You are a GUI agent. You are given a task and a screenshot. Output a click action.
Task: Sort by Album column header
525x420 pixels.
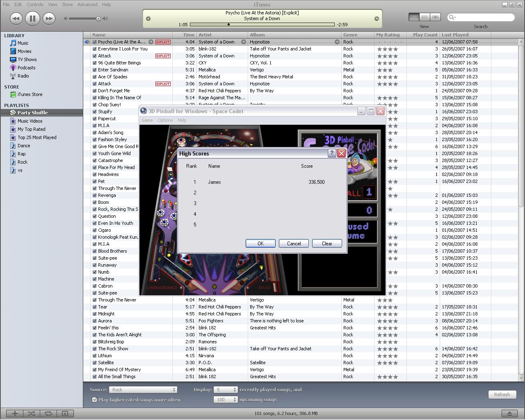coord(294,35)
